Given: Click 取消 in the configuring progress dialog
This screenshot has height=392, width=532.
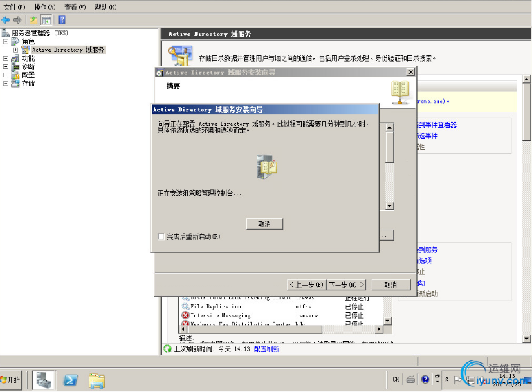Looking at the screenshot, I should click(x=264, y=224).
